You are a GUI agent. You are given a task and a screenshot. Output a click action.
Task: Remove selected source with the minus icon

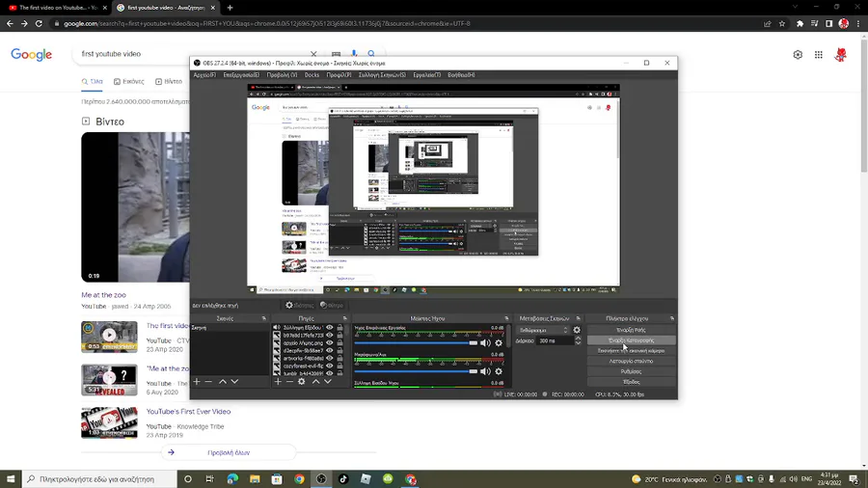(289, 381)
